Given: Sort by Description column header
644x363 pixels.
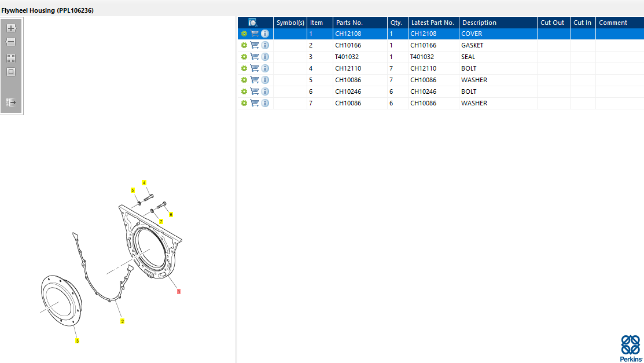Looking at the screenshot, I should [x=498, y=23].
